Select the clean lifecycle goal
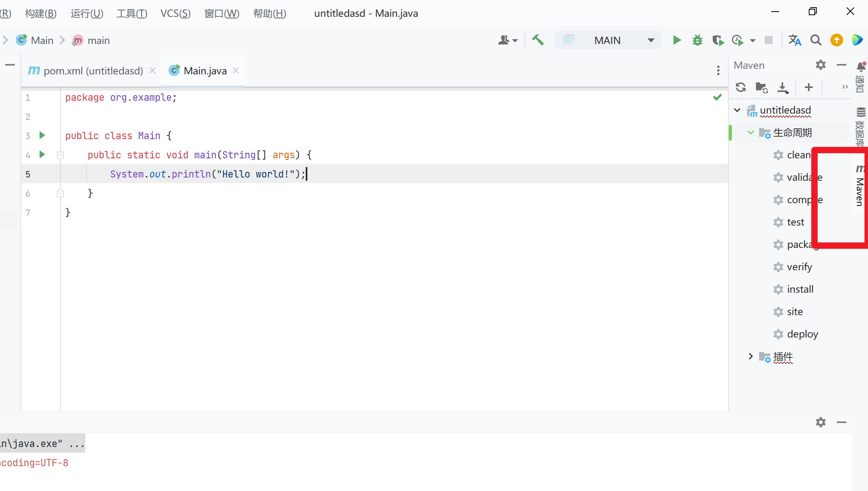This screenshot has height=491, width=868. click(x=792, y=155)
